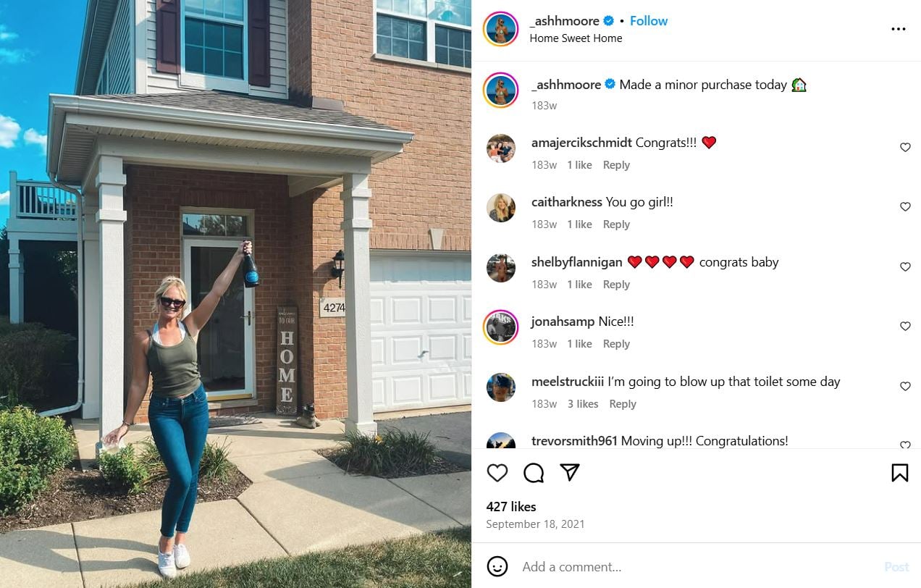The image size is (921, 588).
Task: Open the Home Sweet Home location
Action: tap(576, 38)
